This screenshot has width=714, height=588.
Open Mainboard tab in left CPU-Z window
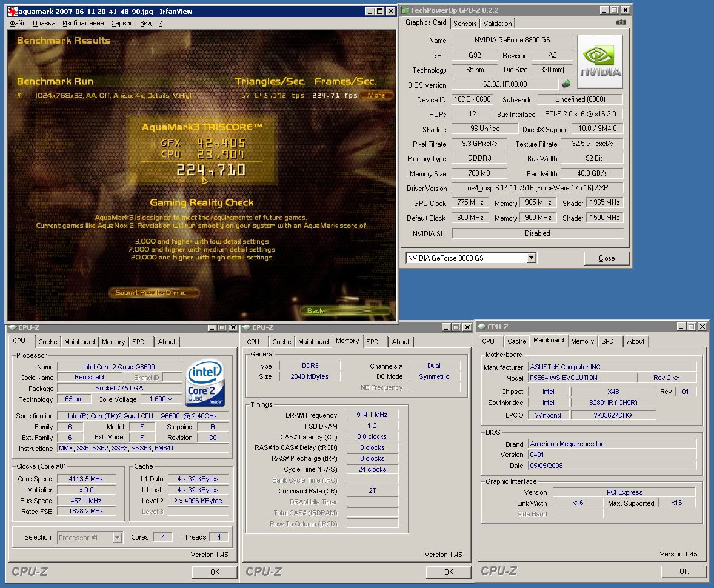(x=79, y=342)
